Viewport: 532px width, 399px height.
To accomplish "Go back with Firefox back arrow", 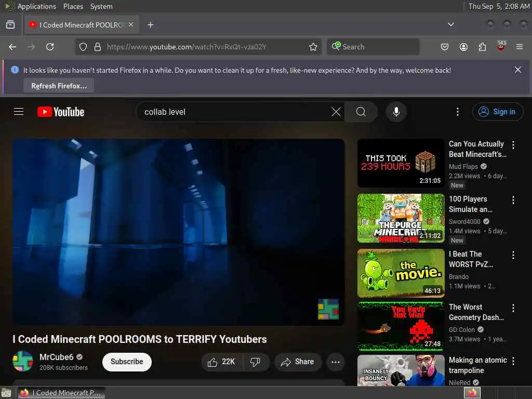I will (12, 47).
